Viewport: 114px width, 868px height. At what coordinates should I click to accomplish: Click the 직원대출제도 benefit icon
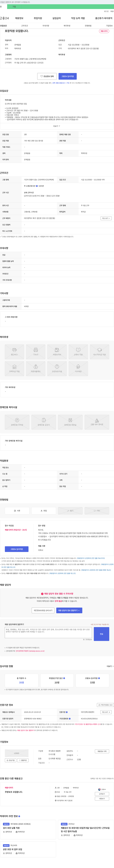[36, 369]
